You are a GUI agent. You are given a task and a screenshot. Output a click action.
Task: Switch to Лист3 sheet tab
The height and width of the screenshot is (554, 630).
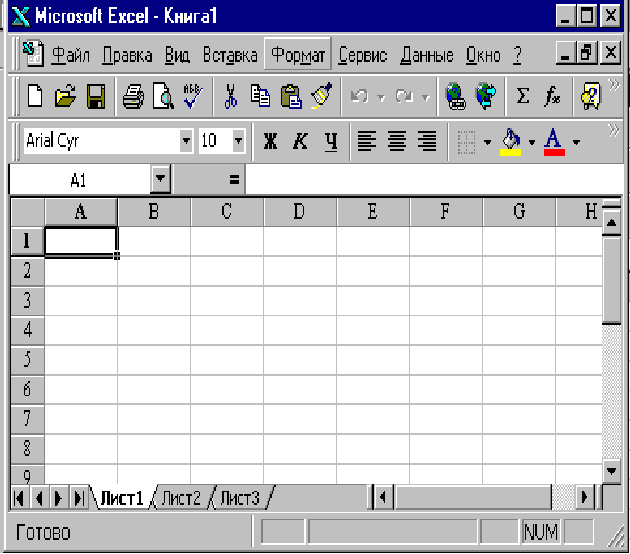[x=240, y=498]
